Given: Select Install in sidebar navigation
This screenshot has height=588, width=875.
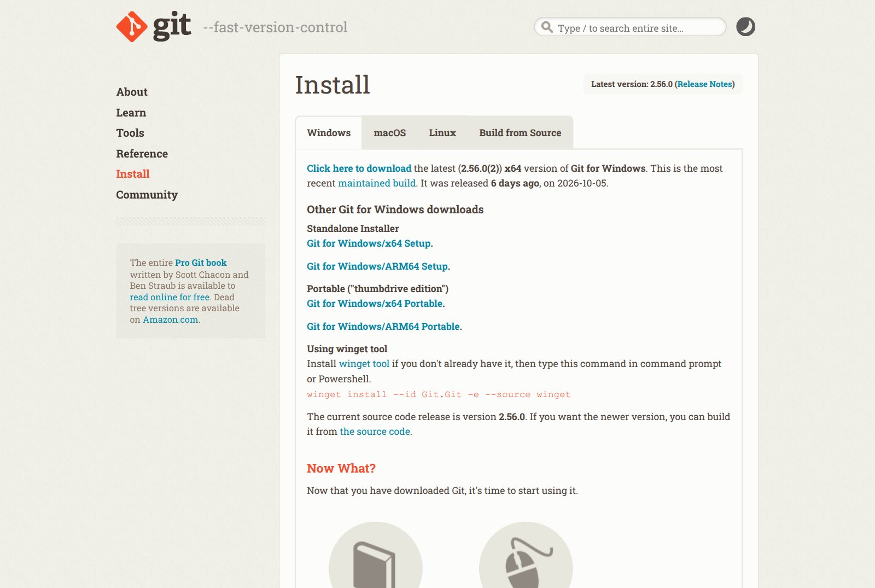Looking at the screenshot, I should (x=133, y=174).
